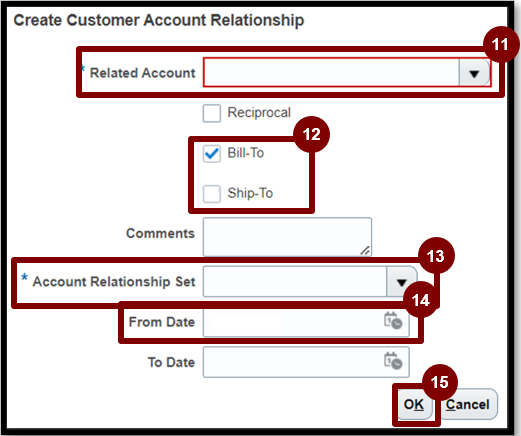521x436 pixels.
Task: Click the Comments box resize grip
Action: pos(365,250)
